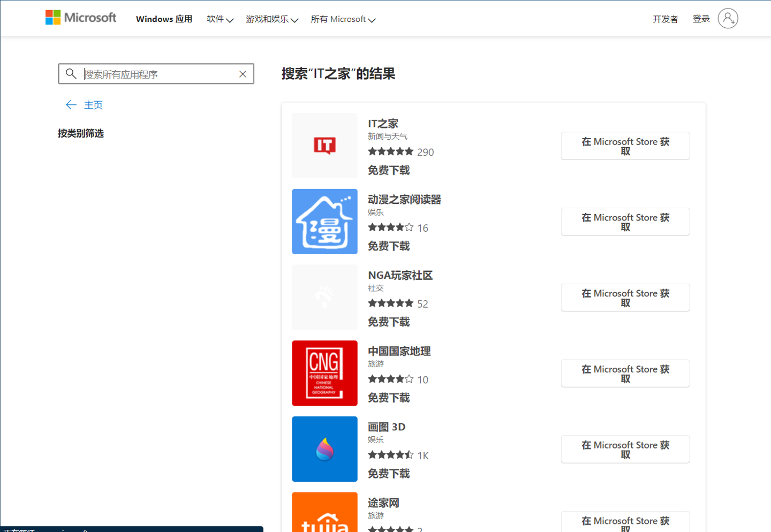The width and height of the screenshot is (771, 532).
Task: Open the NGA玩家社区 title link
Action: (x=400, y=276)
